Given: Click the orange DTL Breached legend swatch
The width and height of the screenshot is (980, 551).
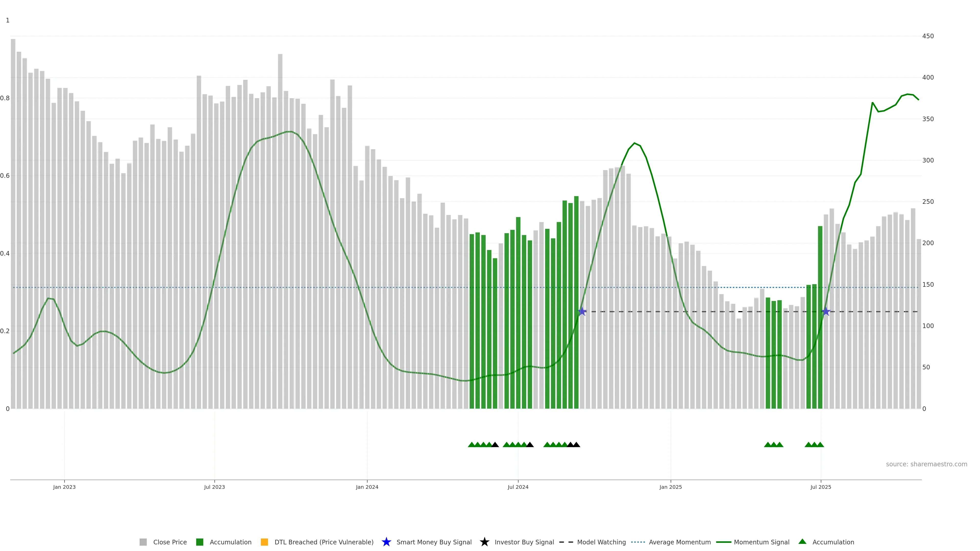Looking at the screenshot, I should pos(264,542).
